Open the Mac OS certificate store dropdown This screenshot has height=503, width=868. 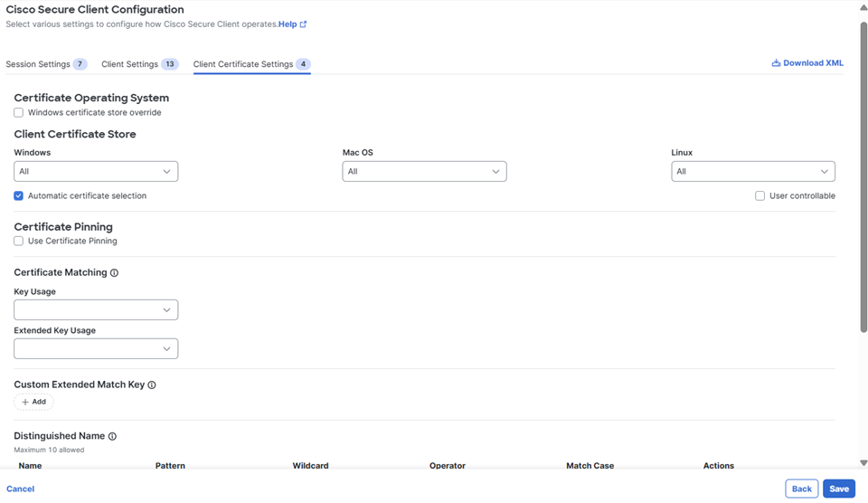[x=424, y=171]
